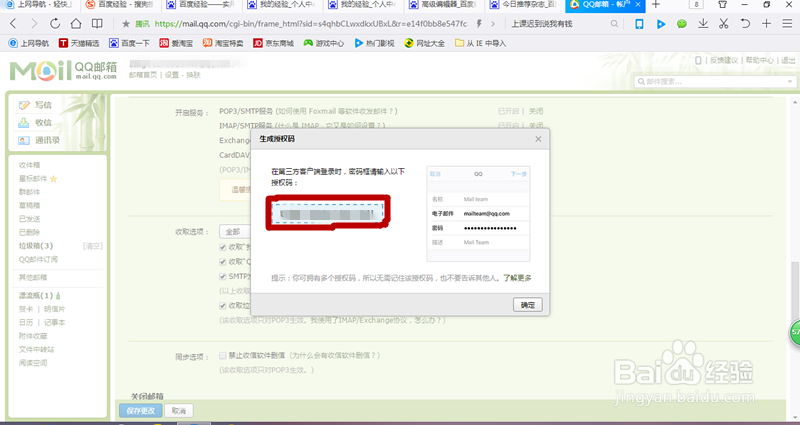Image resolution: width=800 pixels, height=425 pixels.
Task: Go back with the browser back arrow
Action: coord(13,23)
